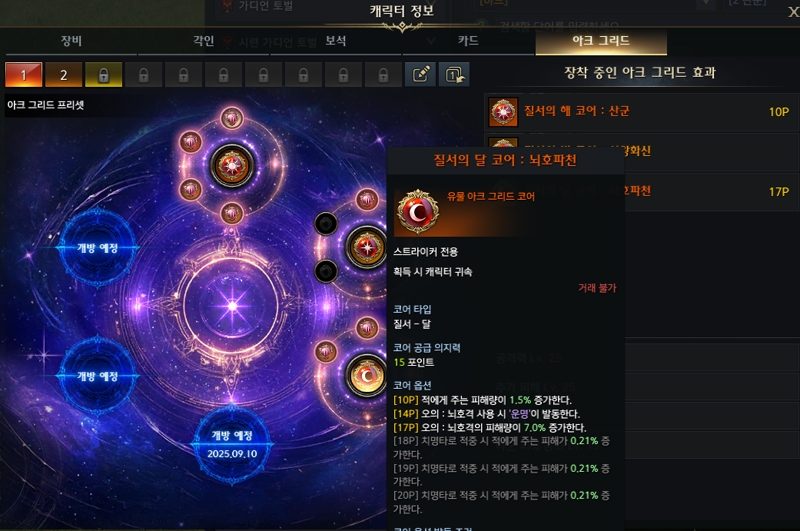Open the 장비 tab
The image size is (800, 531).
coord(71,41)
